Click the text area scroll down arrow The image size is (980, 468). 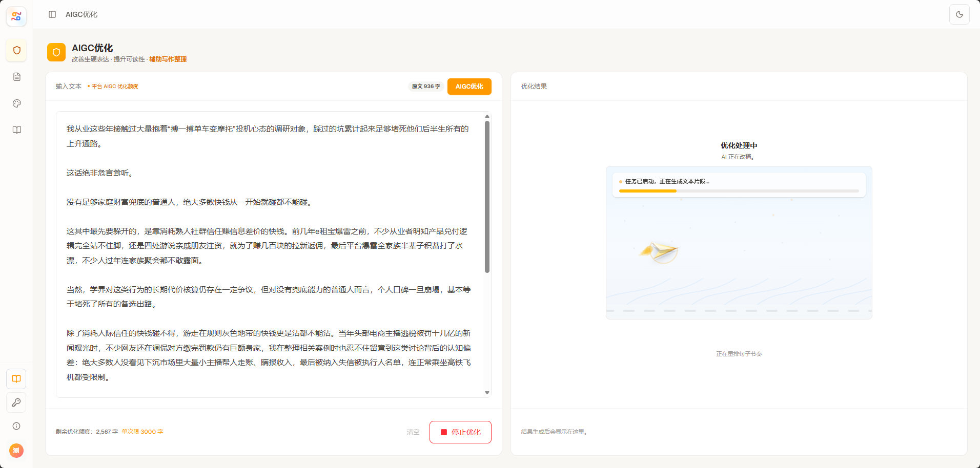pyautogui.click(x=487, y=393)
